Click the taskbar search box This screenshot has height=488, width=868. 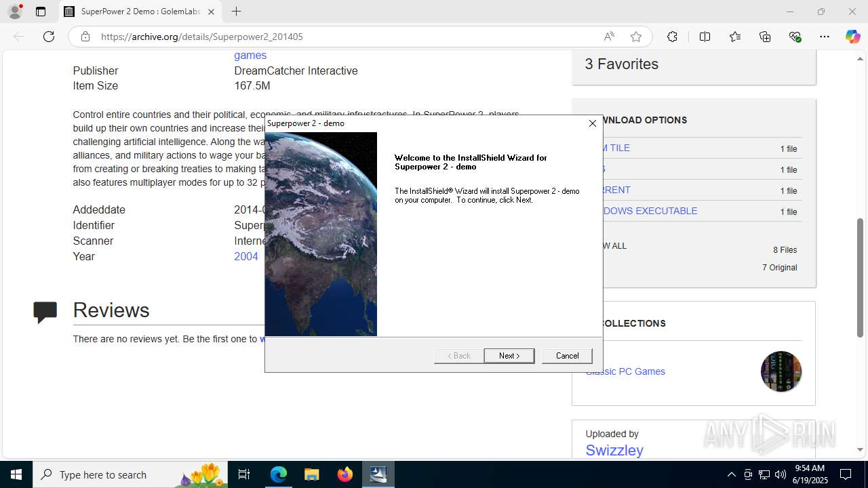[130, 474]
